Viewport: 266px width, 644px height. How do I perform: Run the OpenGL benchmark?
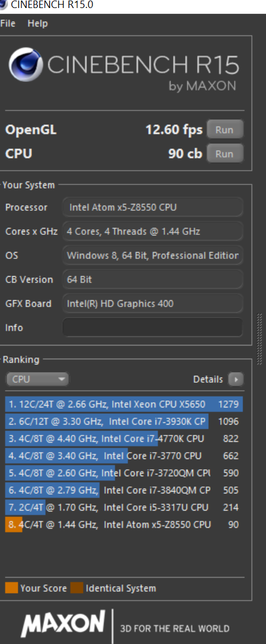(225, 130)
